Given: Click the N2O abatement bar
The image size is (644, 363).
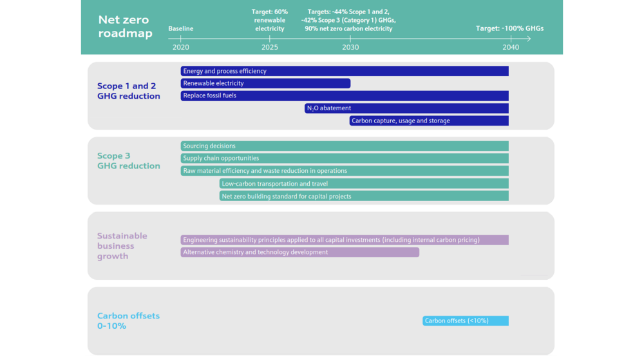Looking at the screenshot, I should point(406,108).
